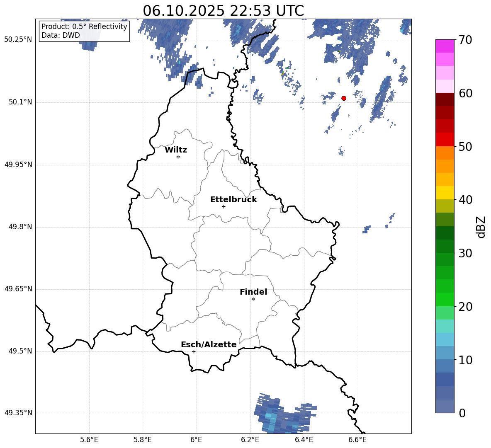Click the 49.95°N latitude tick label
The image size is (491, 448).
pyautogui.click(x=18, y=165)
